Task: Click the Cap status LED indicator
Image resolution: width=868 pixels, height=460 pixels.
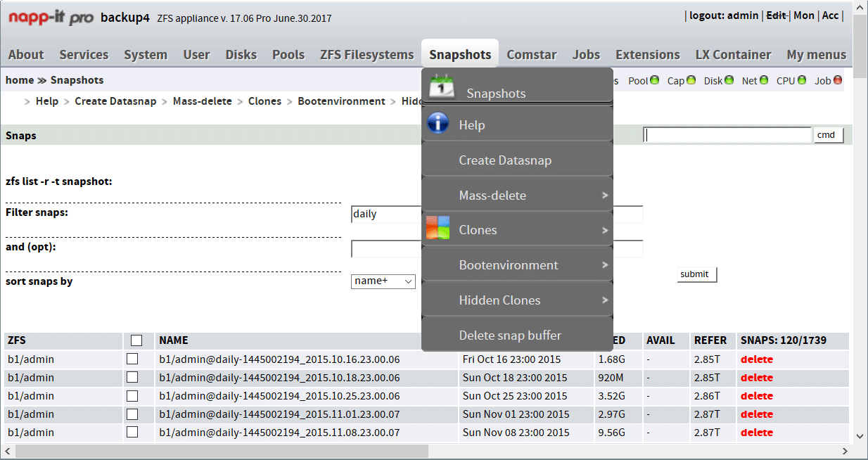Action: (x=691, y=80)
